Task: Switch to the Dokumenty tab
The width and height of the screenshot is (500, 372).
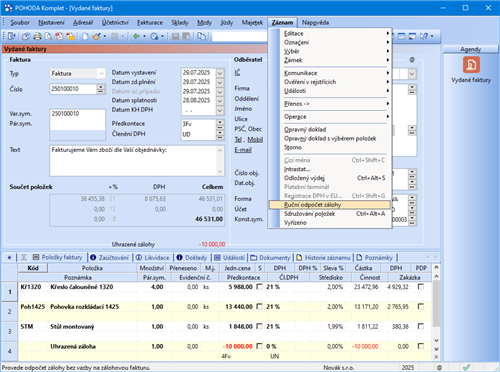Action: (270, 257)
